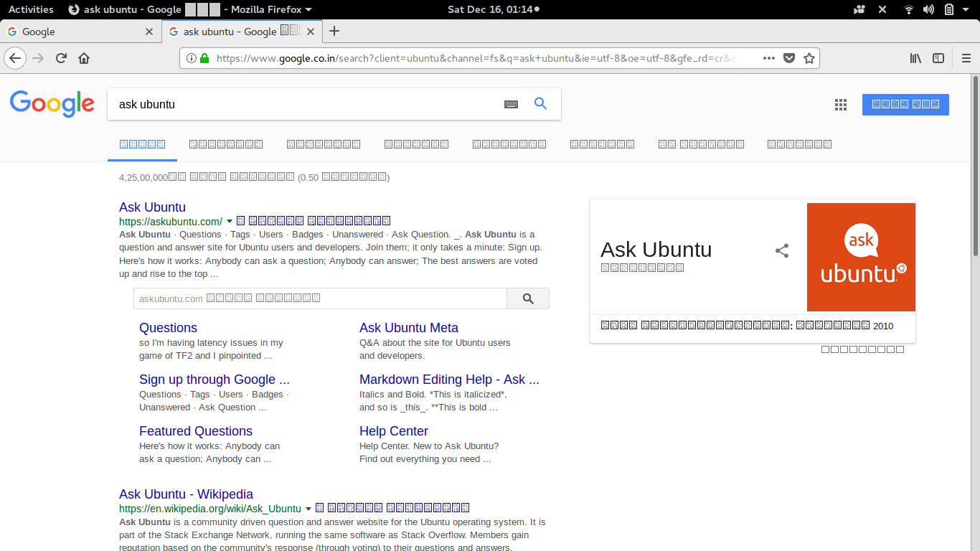This screenshot has height=551, width=980.
Task: Save page to Pocket
Action: [789, 58]
